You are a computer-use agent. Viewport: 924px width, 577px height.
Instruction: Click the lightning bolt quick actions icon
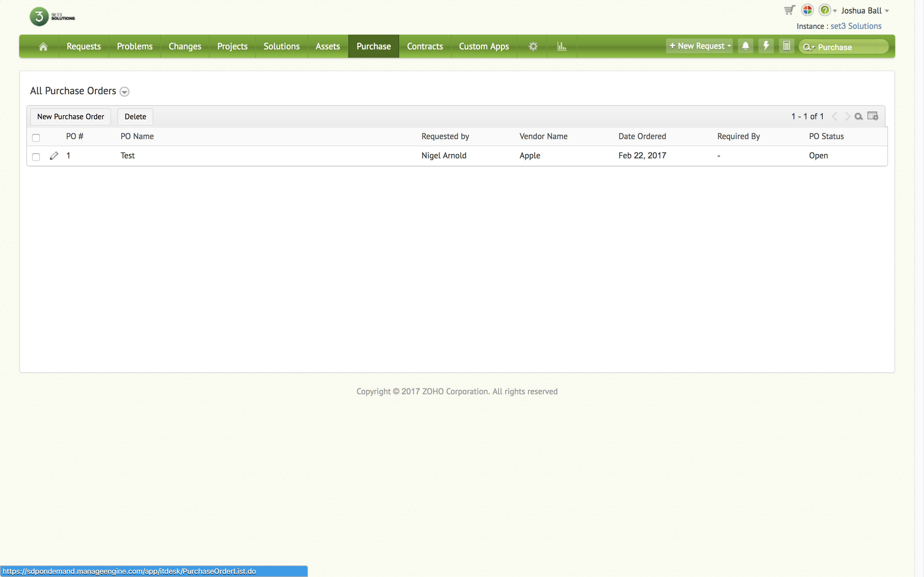[766, 46]
